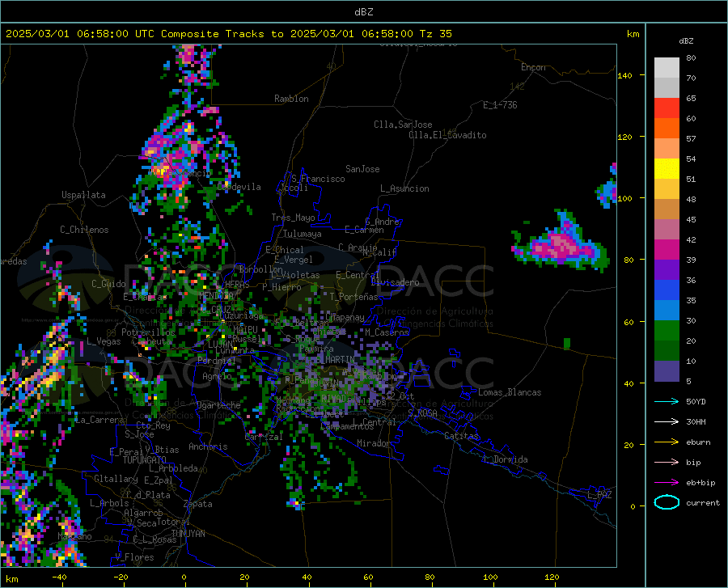Click the S_Francisco map label
The image size is (728, 588).
[318, 179]
